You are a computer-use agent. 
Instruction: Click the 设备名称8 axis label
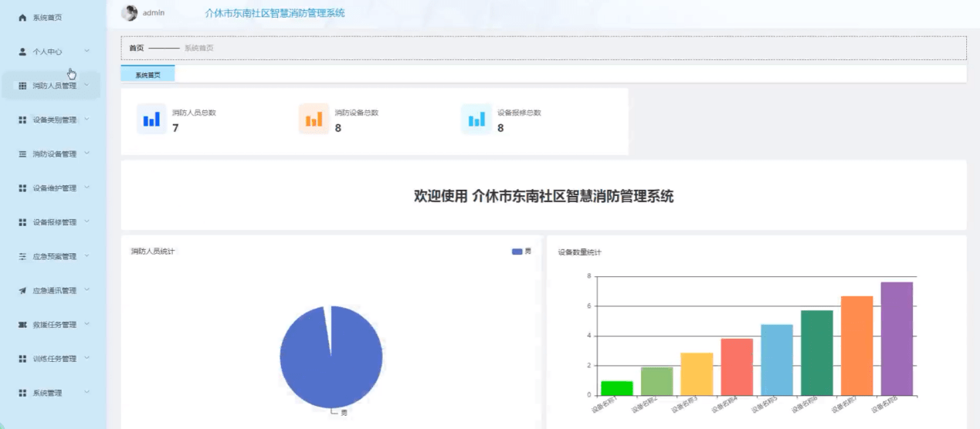pos(887,405)
